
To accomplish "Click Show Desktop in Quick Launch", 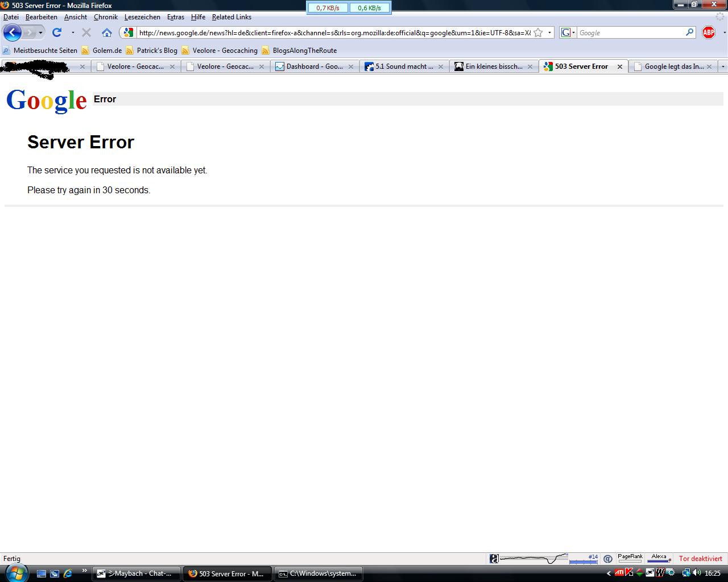I will click(x=42, y=573).
